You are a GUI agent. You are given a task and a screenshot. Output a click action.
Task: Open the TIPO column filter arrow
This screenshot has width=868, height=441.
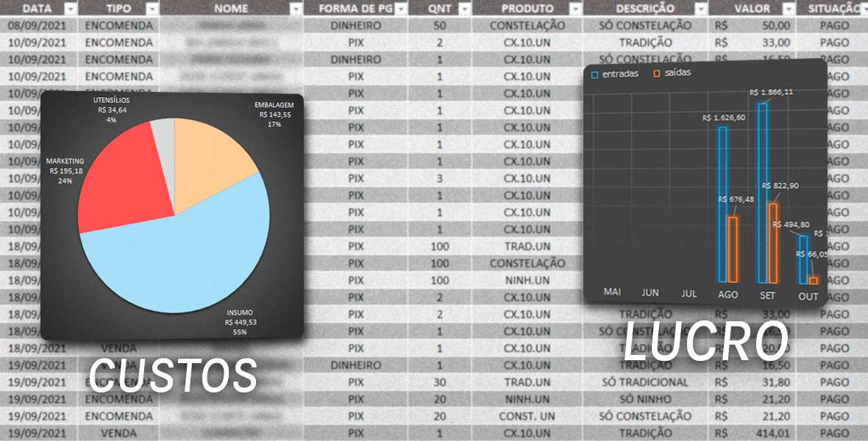[152, 9]
